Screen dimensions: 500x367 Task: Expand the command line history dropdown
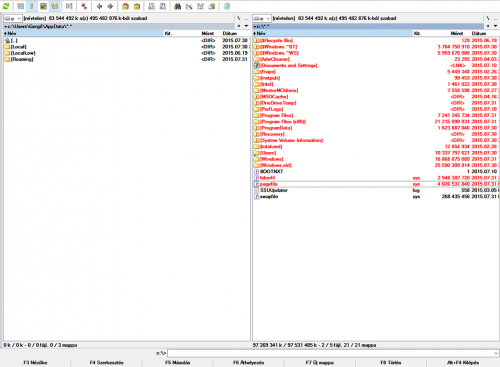(496, 353)
